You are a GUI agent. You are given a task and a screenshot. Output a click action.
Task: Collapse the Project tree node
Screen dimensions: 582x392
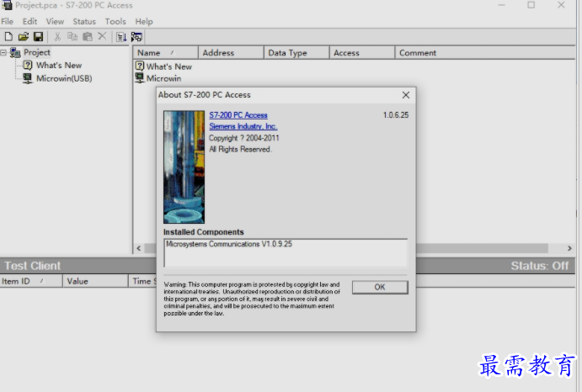(3, 53)
